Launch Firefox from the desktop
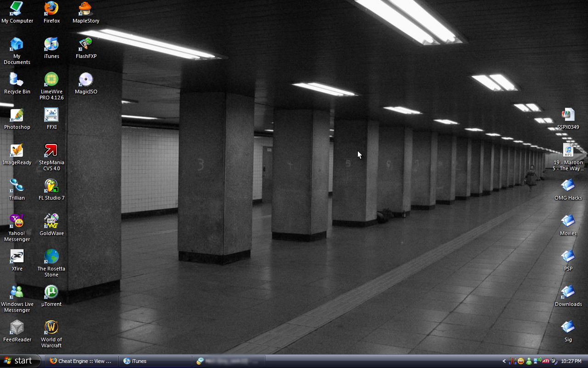 [51, 12]
